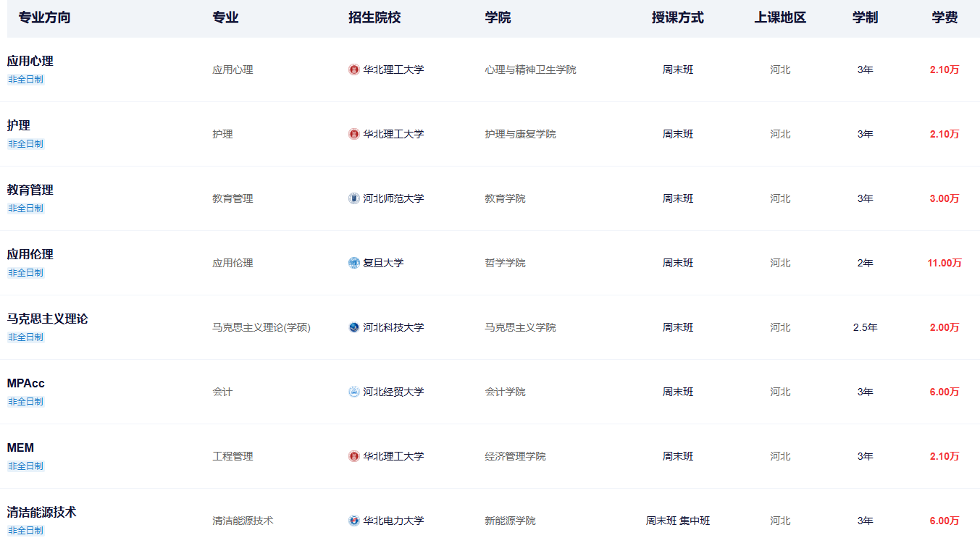Select the 复旦大学 school name
Image resolution: width=980 pixels, height=551 pixels.
(383, 263)
